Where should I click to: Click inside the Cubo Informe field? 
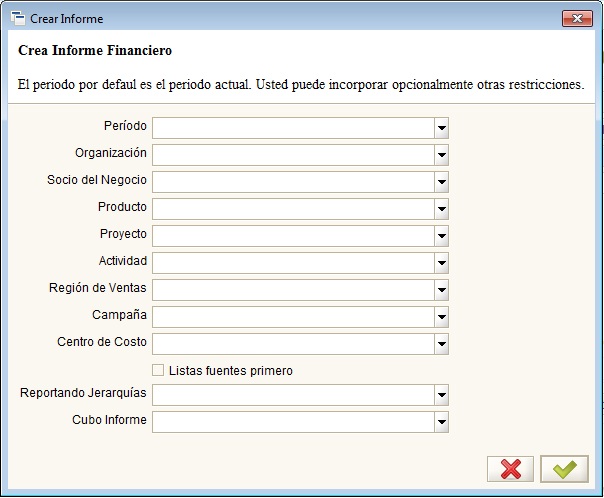click(x=292, y=422)
